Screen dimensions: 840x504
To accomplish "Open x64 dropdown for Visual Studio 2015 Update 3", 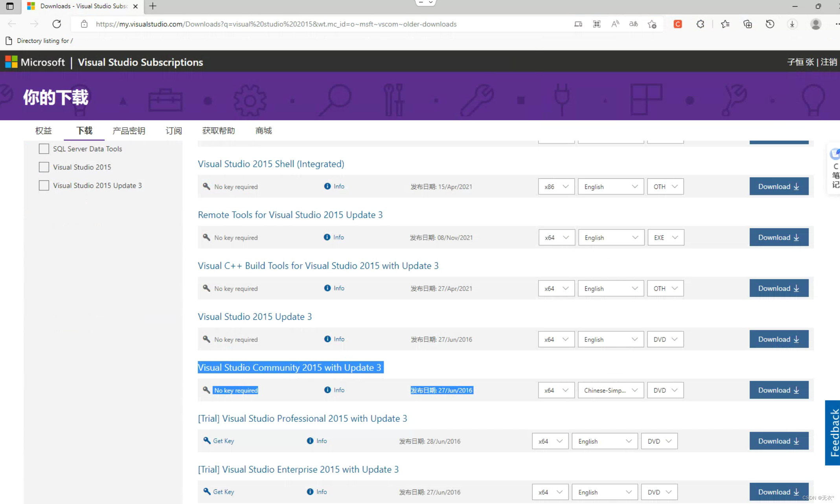I will pyautogui.click(x=556, y=339).
